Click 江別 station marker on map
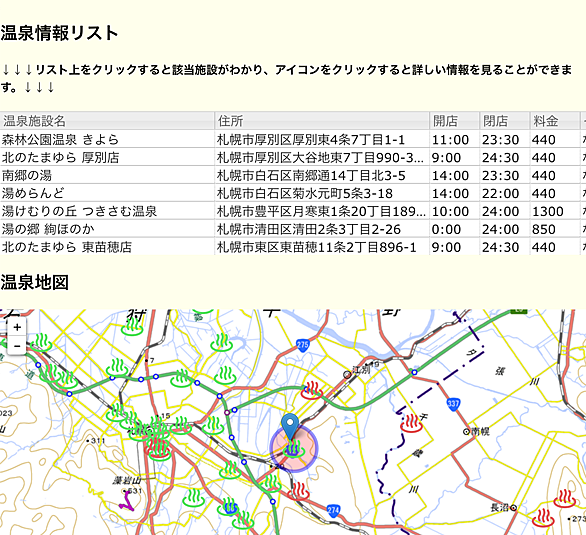The width and height of the screenshot is (586, 535). pos(347,374)
